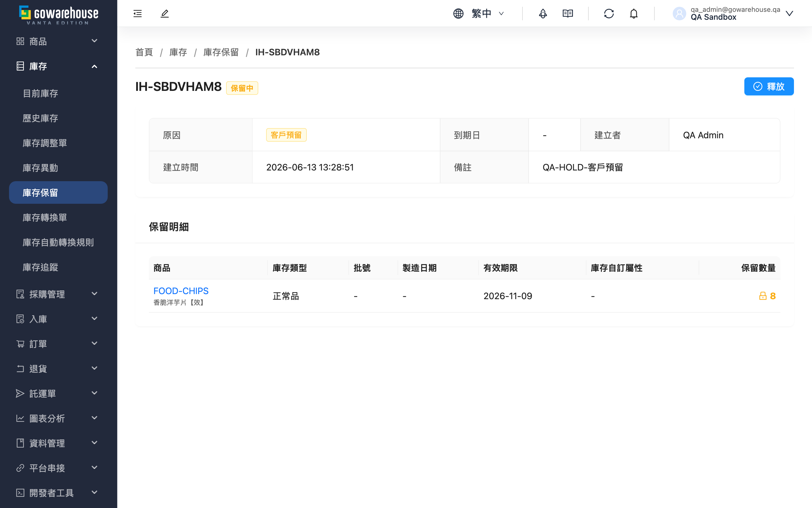
Task: Expand the 平台串接 menu chevron
Action: point(94,468)
